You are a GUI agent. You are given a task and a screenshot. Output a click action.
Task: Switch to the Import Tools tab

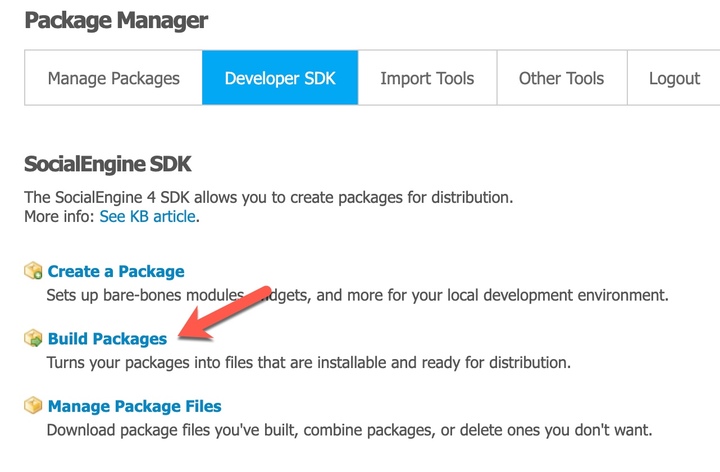tap(427, 78)
